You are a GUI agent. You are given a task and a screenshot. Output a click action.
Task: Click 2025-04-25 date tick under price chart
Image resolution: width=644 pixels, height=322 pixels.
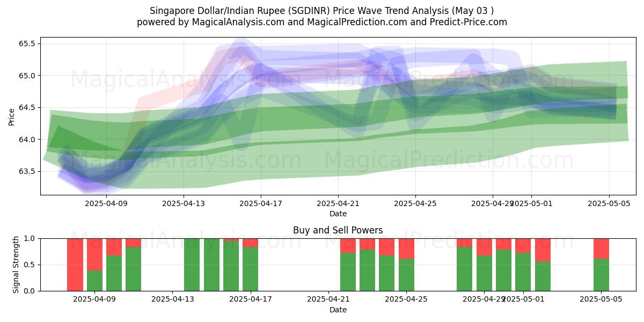pos(415,203)
